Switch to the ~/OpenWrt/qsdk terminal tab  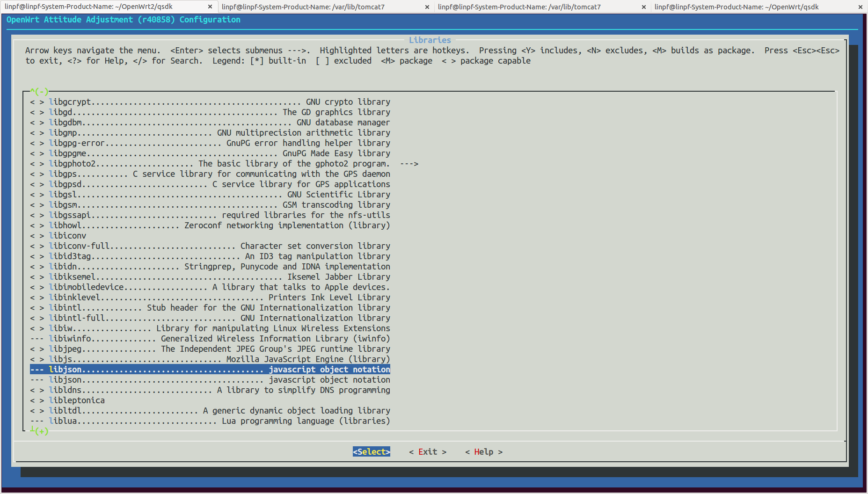point(736,7)
